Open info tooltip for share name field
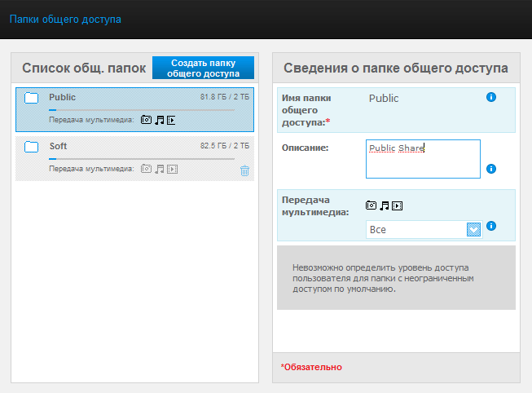This screenshot has height=393, width=532. point(491,97)
